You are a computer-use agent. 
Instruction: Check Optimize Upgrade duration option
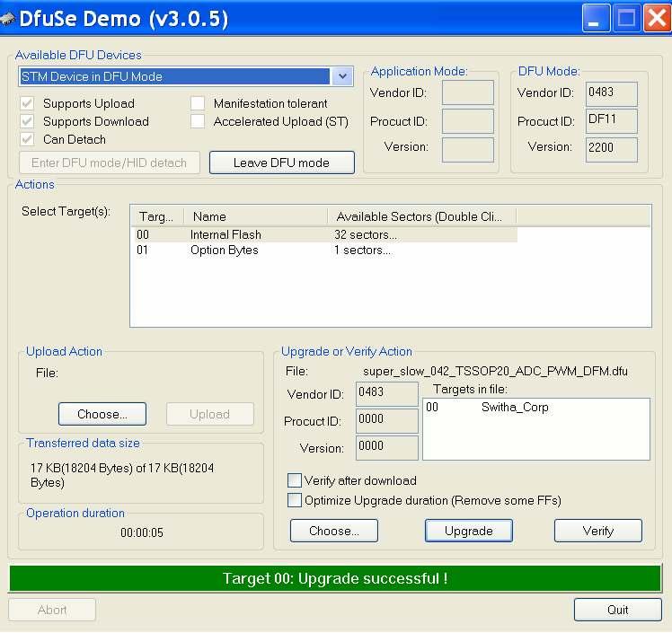295,500
